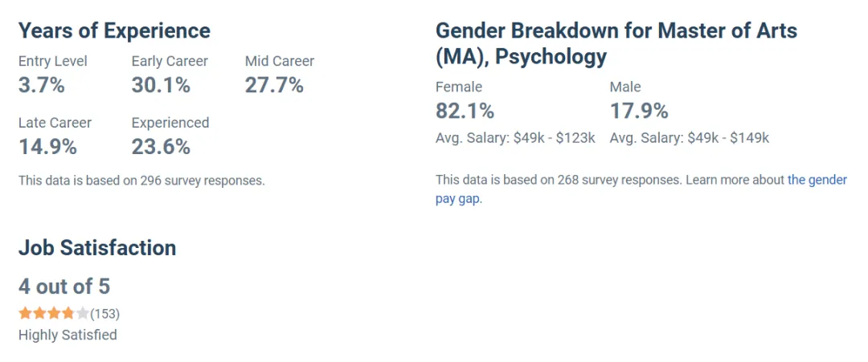Click the fourth orange rating star

point(68,314)
